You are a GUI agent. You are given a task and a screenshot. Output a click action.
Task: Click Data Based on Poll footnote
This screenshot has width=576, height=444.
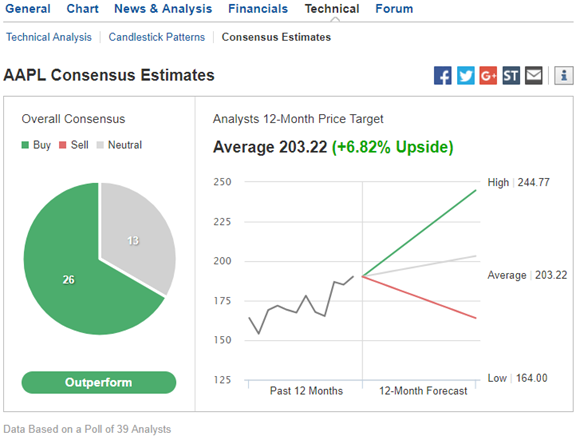[x=87, y=429]
